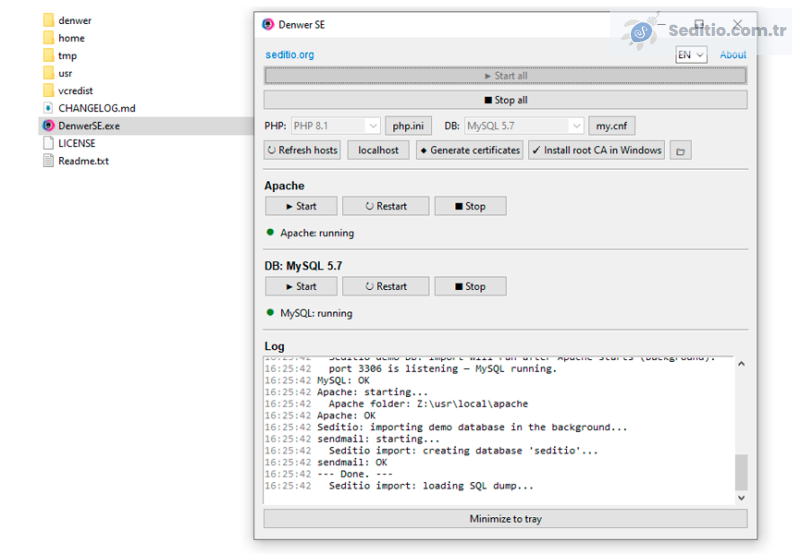Click Install root CA in Windows
The width and height of the screenshot is (800, 554).
tap(596, 150)
